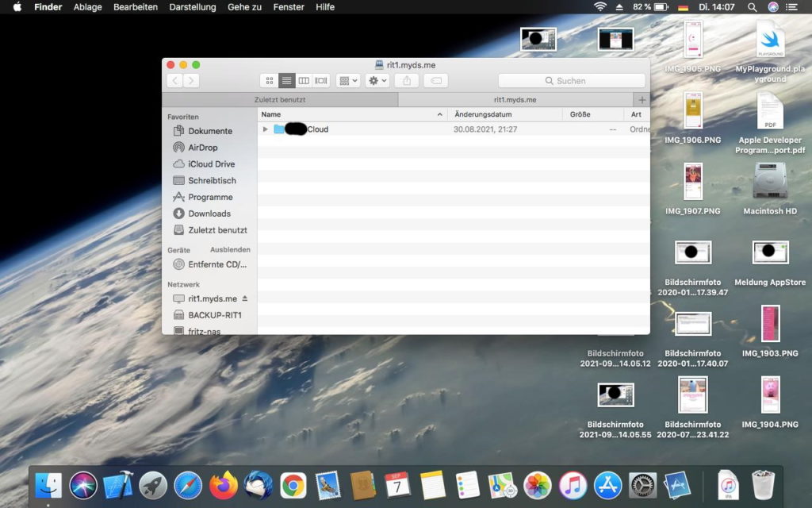
Task: Open the Apple menu
Action: coord(17,6)
